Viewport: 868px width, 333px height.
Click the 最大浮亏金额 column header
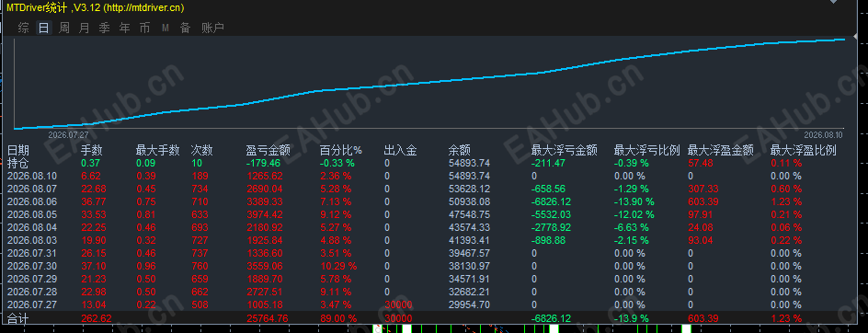tap(564, 150)
